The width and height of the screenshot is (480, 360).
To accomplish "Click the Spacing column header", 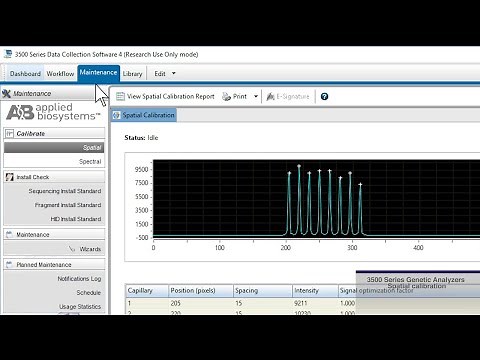I will click(x=263, y=291).
